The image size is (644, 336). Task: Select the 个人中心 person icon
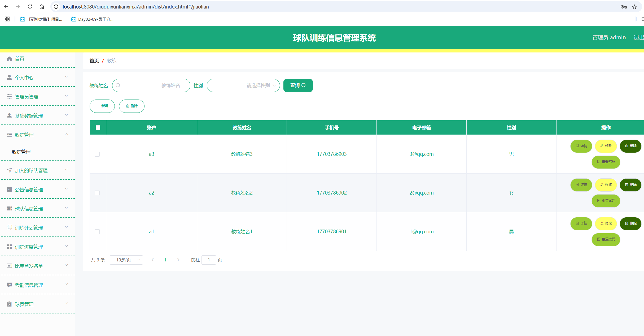pyautogui.click(x=9, y=77)
